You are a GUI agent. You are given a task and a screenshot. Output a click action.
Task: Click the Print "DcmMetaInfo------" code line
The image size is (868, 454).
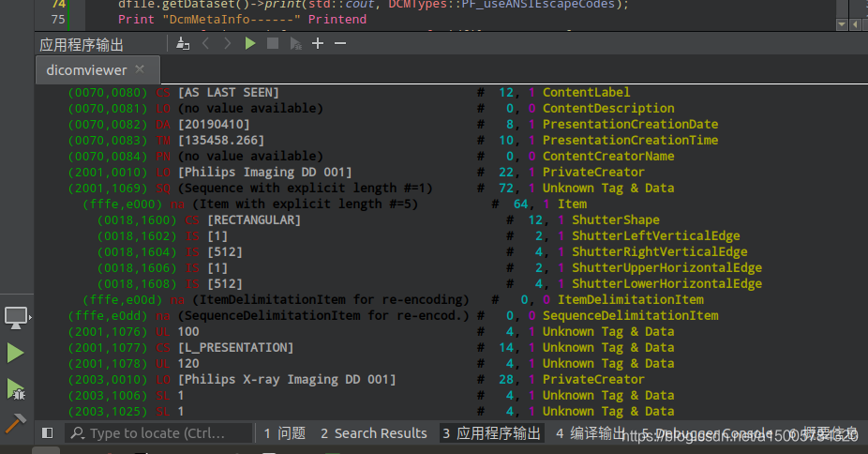(x=242, y=20)
